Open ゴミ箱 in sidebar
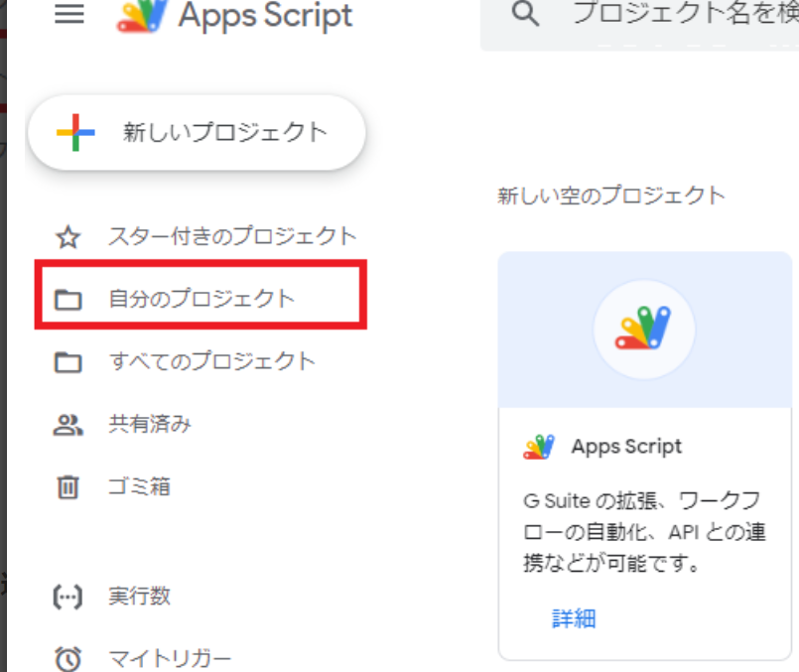 [x=139, y=486]
